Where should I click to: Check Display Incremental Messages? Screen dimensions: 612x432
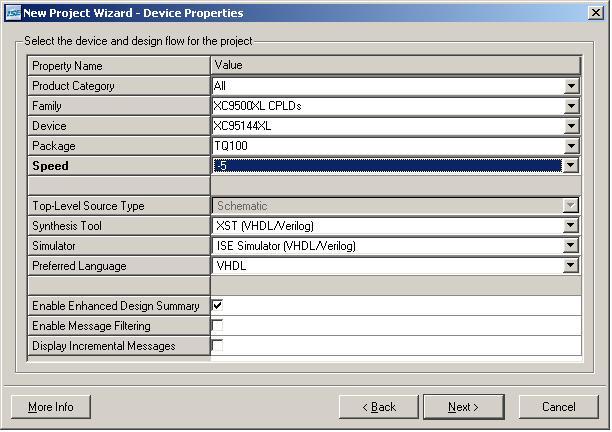pos(217,345)
